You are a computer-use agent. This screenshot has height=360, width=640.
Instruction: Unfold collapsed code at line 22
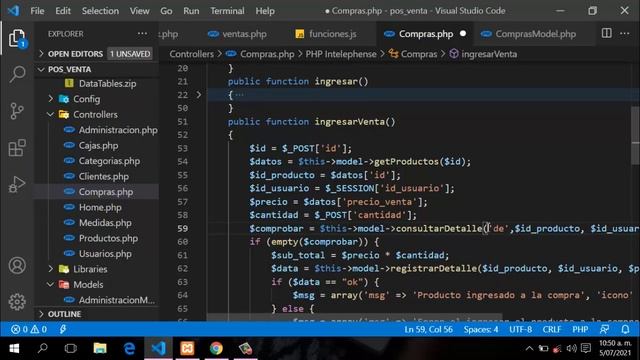pos(199,95)
